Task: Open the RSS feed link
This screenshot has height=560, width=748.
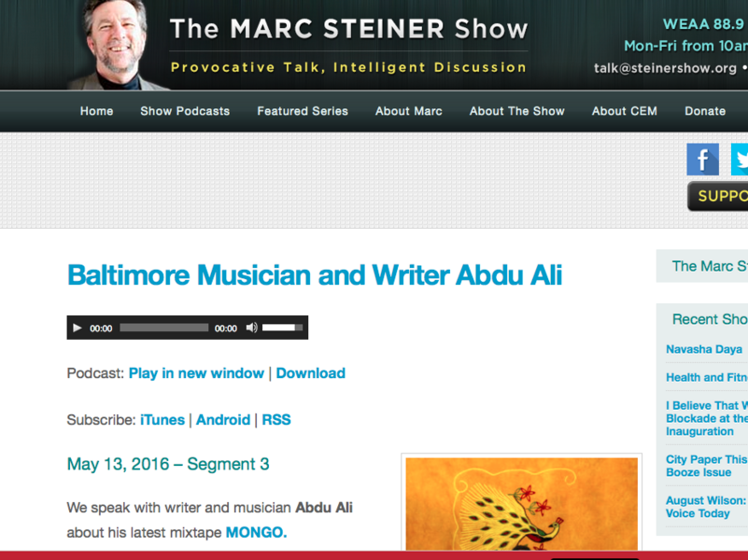Action: coord(276,420)
